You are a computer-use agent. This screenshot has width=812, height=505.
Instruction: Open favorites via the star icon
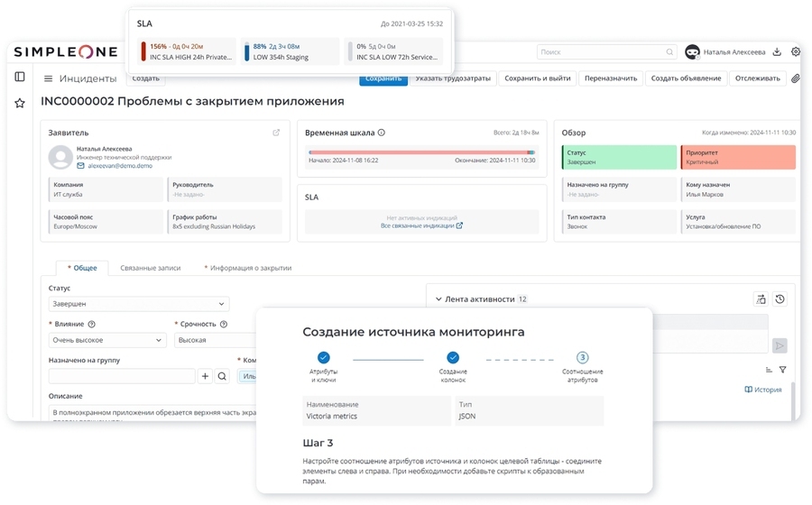(20, 104)
